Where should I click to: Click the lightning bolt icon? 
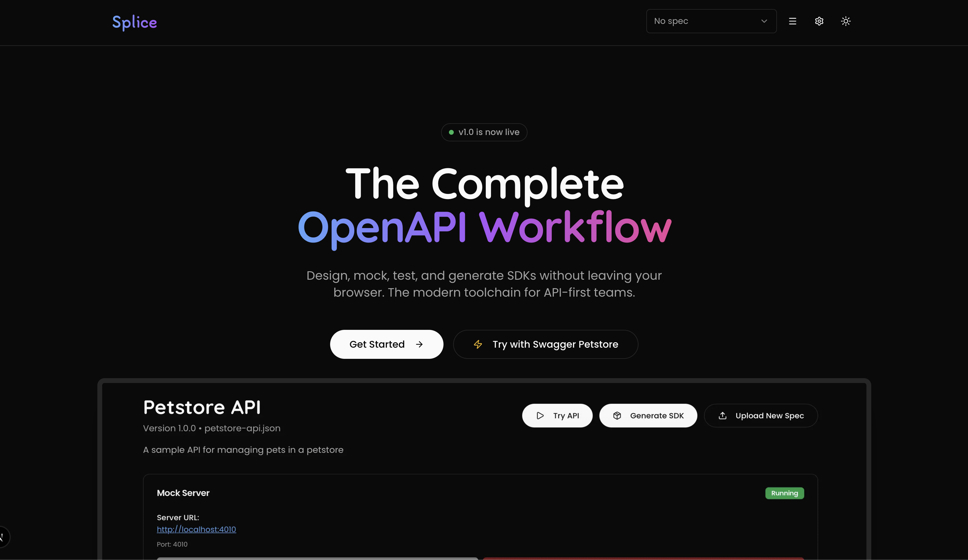tap(478, 344)
